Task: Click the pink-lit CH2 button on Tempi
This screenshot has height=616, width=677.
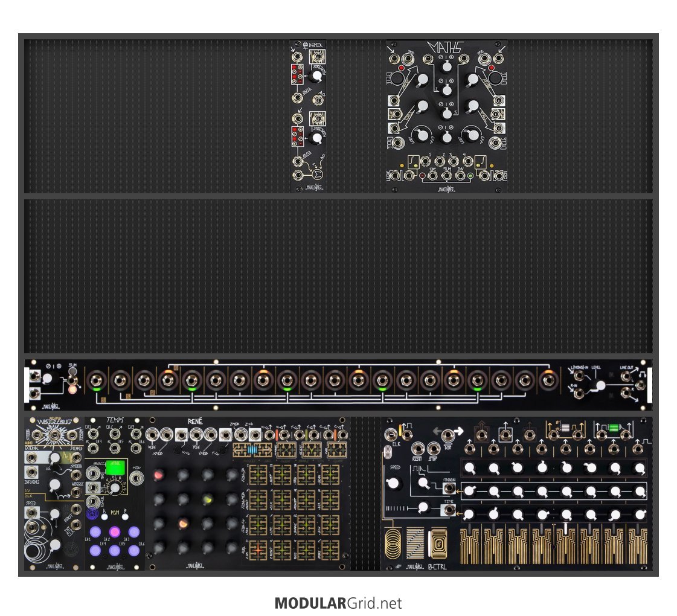Action: point(114,531)
